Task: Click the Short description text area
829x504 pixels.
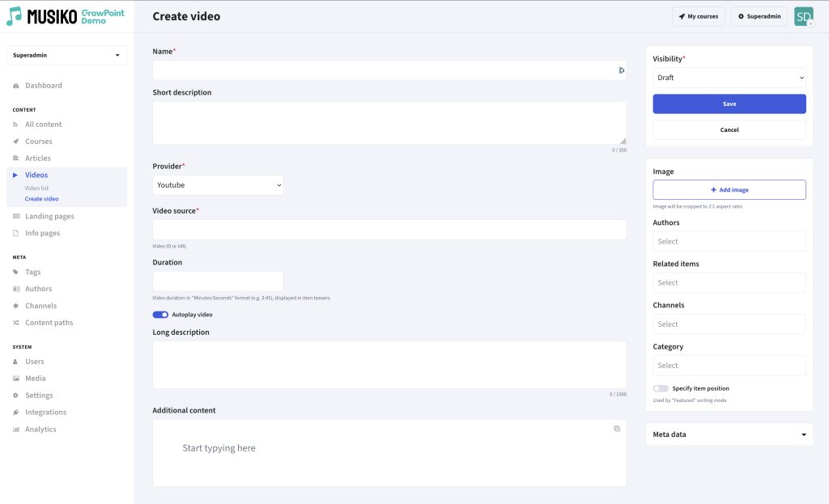Action: (x=389, y=123)
